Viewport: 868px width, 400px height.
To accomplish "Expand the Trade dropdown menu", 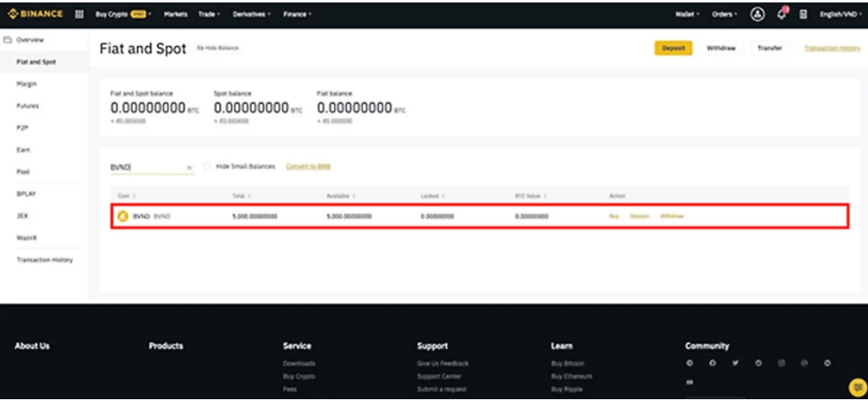I will 209,15.
